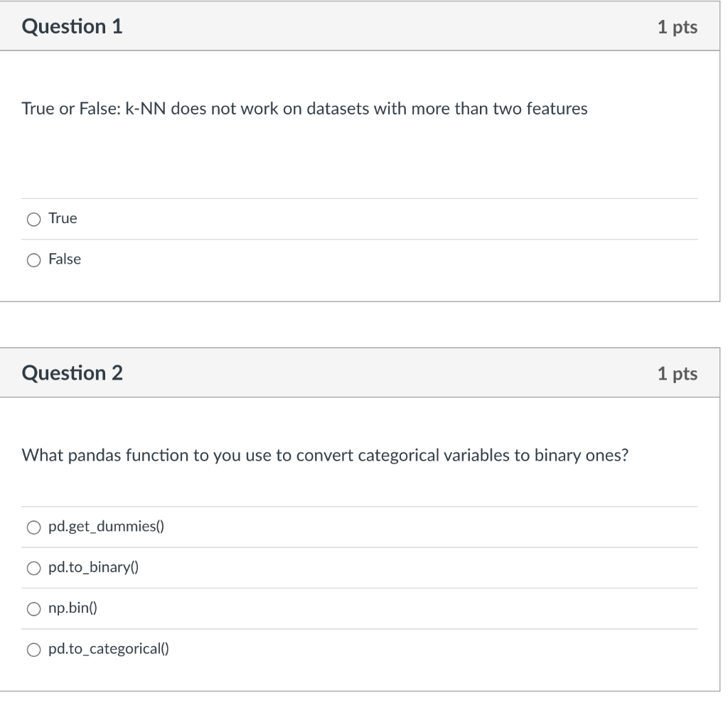Screen dimensions: 728x703
Task: Select the True radio button
Action: click(33, 219)
